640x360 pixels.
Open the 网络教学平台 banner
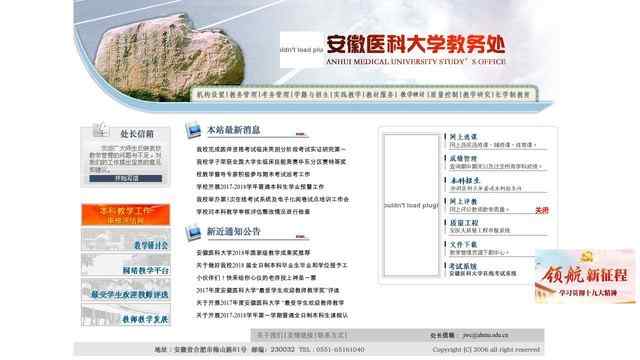(x=126, y=264)
